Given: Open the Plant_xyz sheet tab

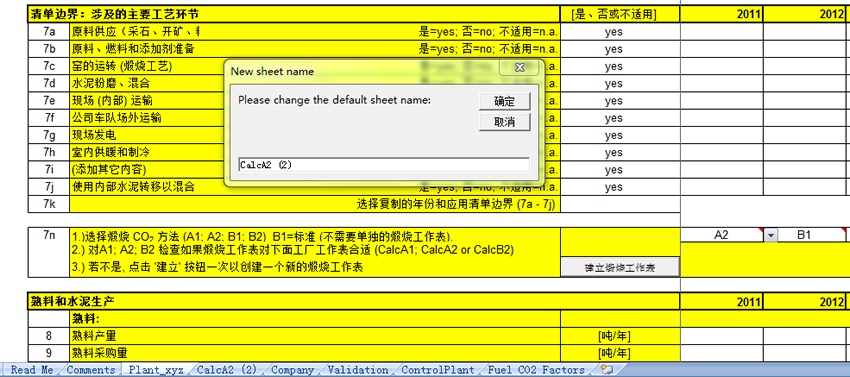Looking at the screenshot, I should pos(155,370).
